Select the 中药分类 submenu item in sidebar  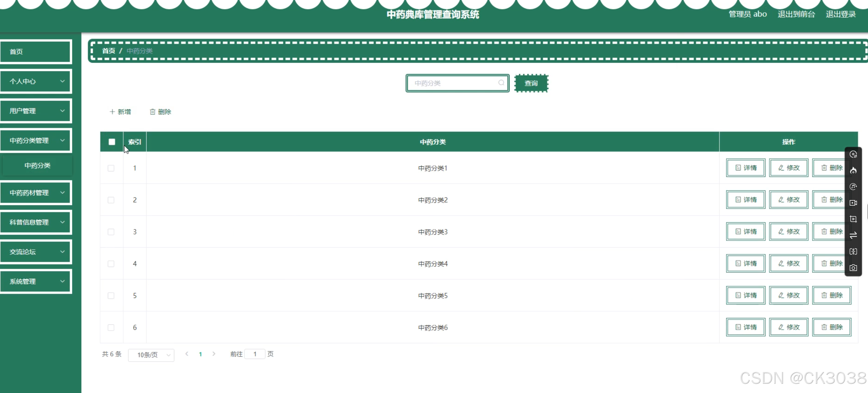[x=37, y=165]
